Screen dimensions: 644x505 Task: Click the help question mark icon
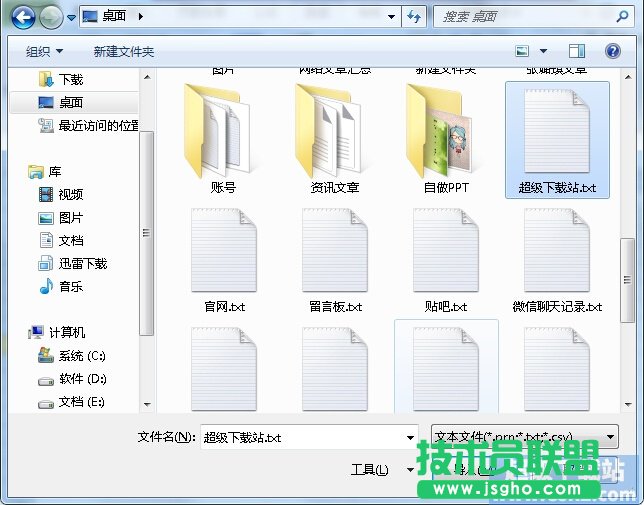[x=612, y=51]
